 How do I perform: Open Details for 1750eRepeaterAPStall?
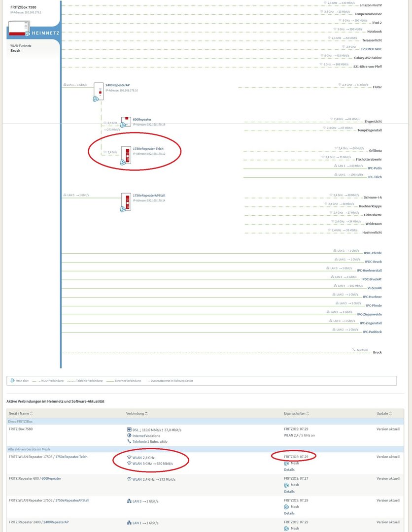(289, 513)
